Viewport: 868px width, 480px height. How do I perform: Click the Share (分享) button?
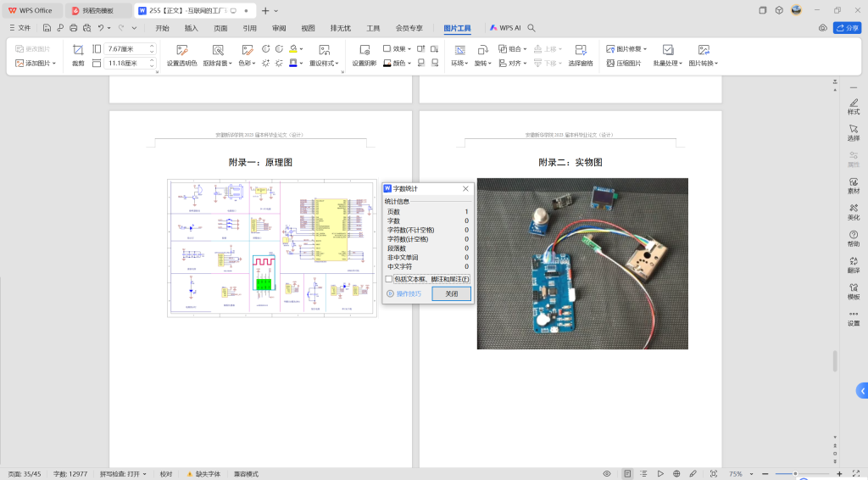847,28
